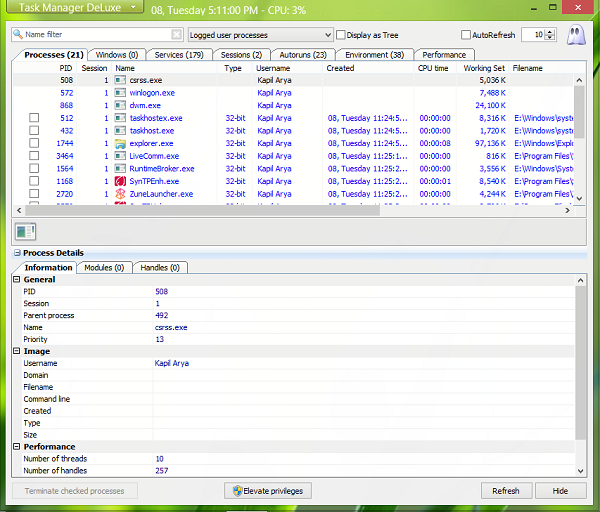
Task: Click explorer.exe working set 97,136 K
Action: coord(490,143)
